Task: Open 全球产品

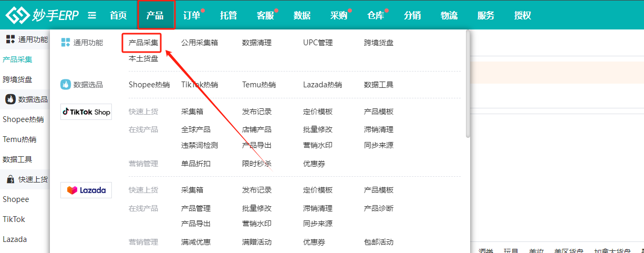Action: click(x=196, y=129)
